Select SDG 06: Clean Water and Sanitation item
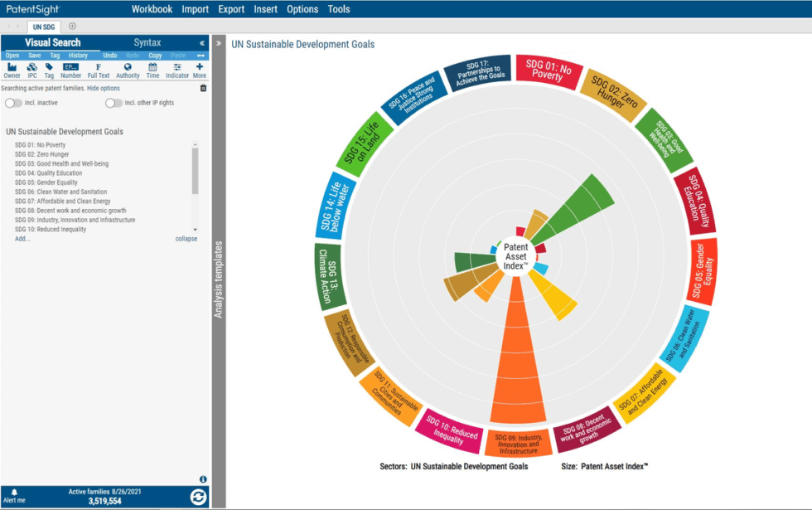This screenshot has height=510, width=812. [x=60, y=192]
